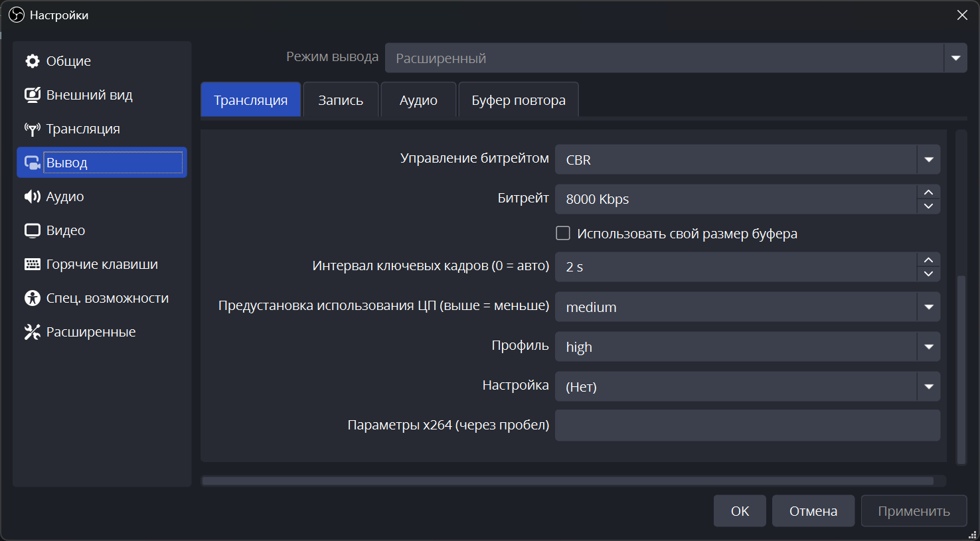Click the gear icon next to Общие

point(32,61)
